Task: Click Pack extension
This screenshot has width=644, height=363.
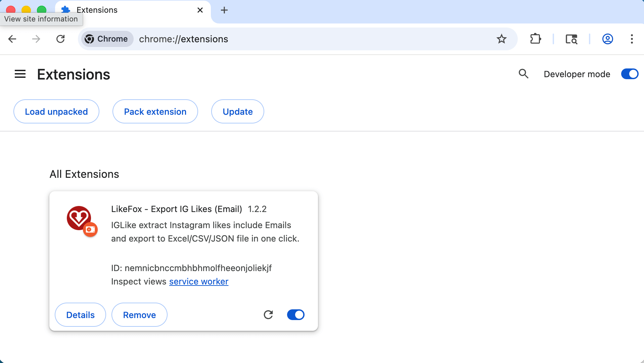Action: (155, 111)
